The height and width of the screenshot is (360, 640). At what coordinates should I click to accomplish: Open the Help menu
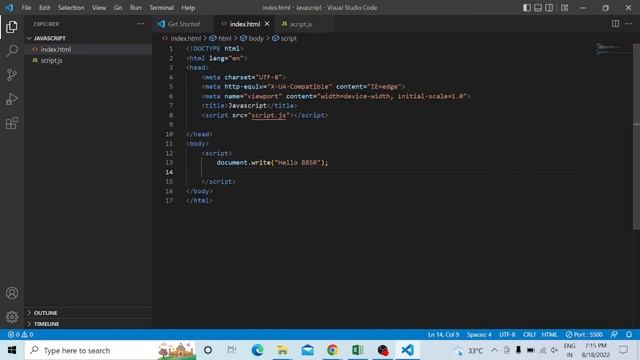[188, 8]
